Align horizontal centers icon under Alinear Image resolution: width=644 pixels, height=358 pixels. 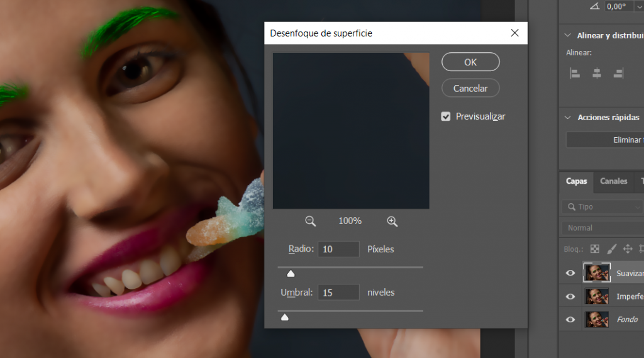597,74
